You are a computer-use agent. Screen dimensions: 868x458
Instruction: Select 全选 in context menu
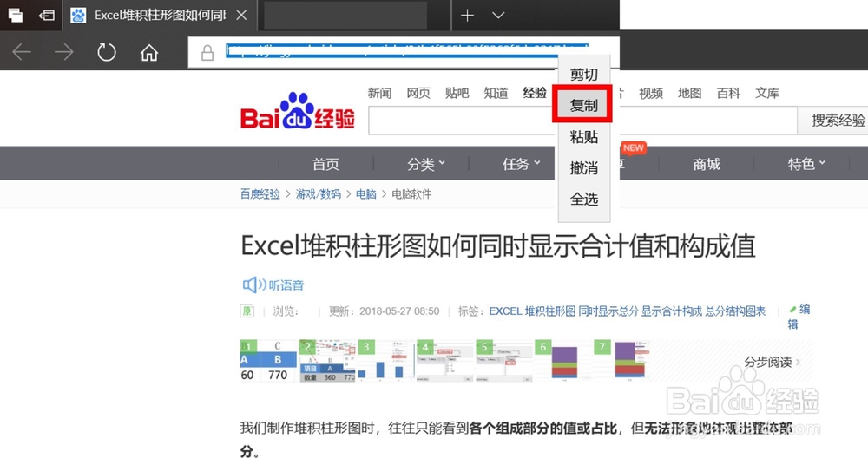point(583,199)
